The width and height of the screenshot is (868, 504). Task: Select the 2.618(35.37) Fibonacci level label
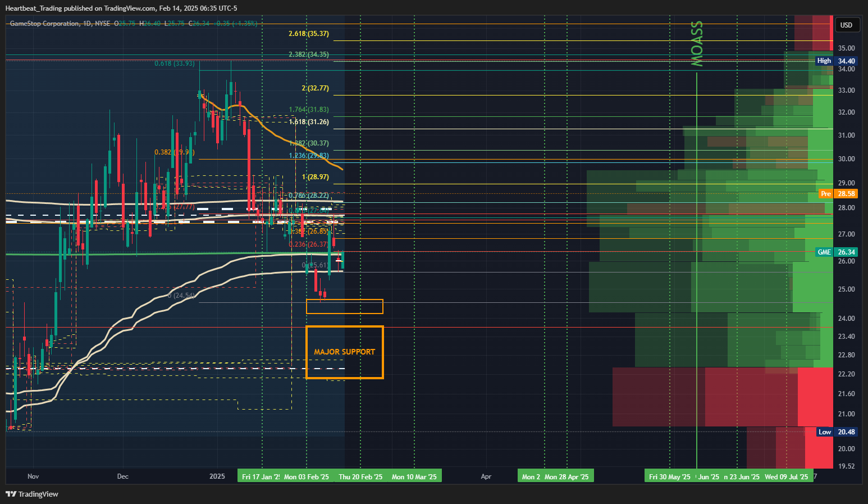(309, 34)
